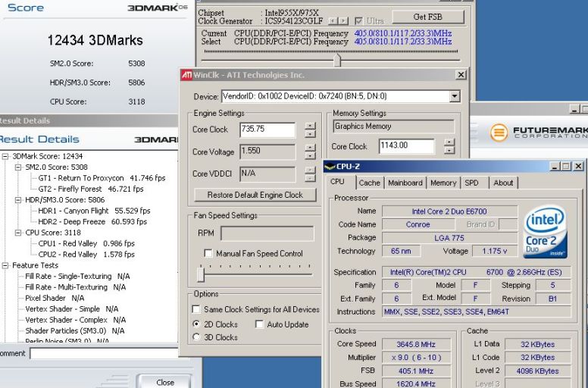This screenshot has height=388, width=588.
Task: Collapse the 3DMark Score tree node
Action: 5,156
